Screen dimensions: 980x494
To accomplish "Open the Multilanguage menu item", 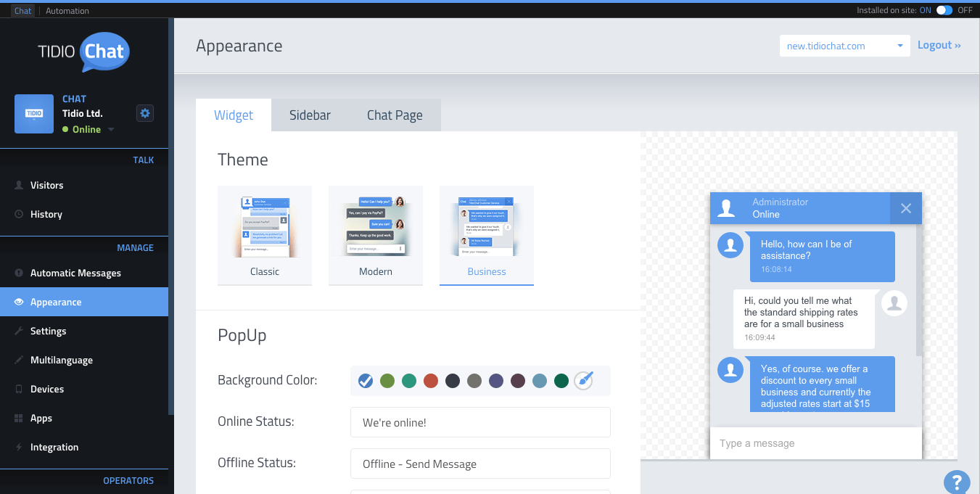I will (x=84, y=361).
